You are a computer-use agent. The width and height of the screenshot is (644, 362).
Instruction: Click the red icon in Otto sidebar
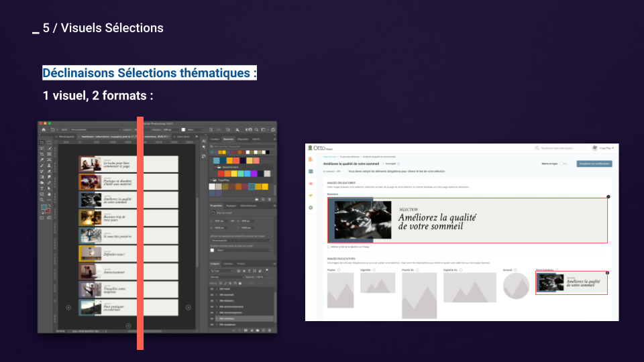coord(311,184)
